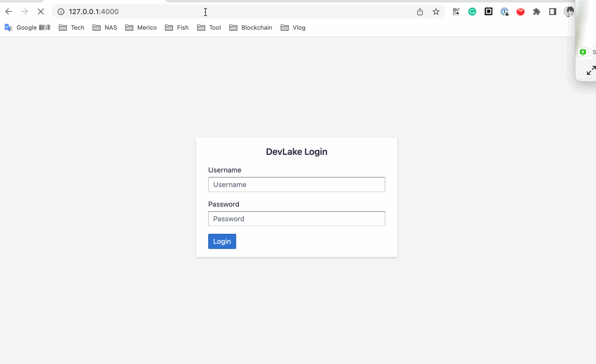Viewport: 596px width, 364px height.
Task: Toggle the browser side panel
Action: pyautogui.click(x=553, y=12)
